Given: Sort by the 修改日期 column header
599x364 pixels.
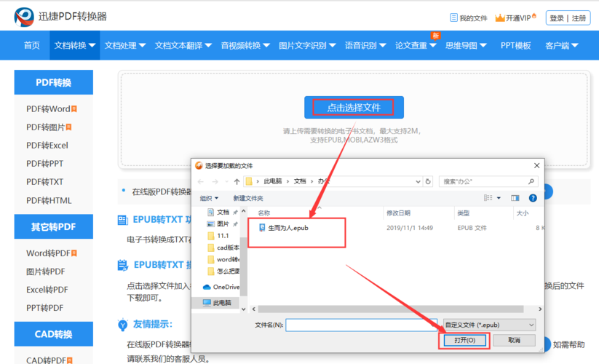Looking at the screenshot, I should [398, 213].
